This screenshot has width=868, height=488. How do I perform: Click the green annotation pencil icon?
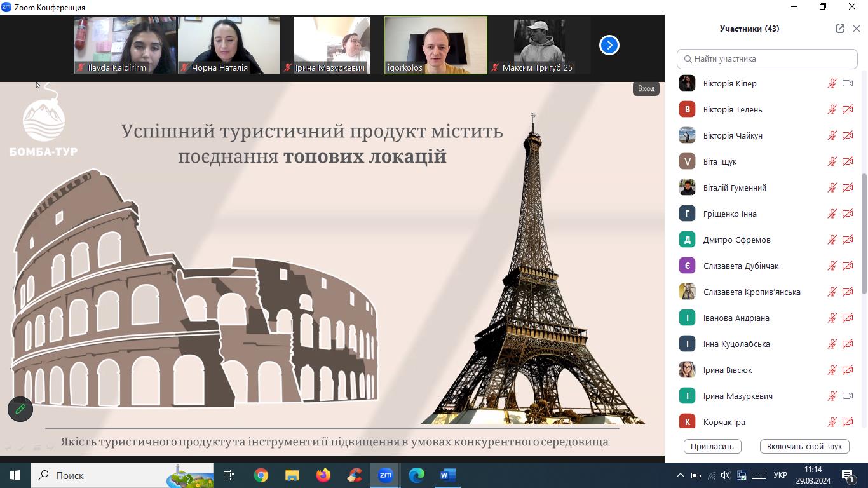tap(20, 409)
